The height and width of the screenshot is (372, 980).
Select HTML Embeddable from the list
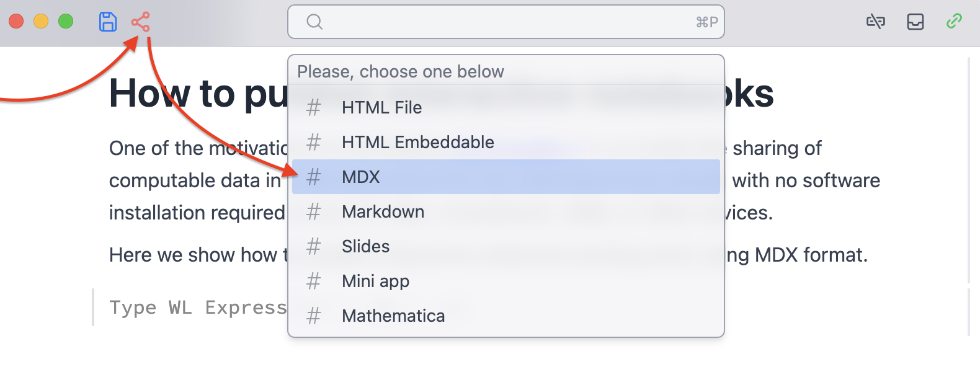[417, 143]
